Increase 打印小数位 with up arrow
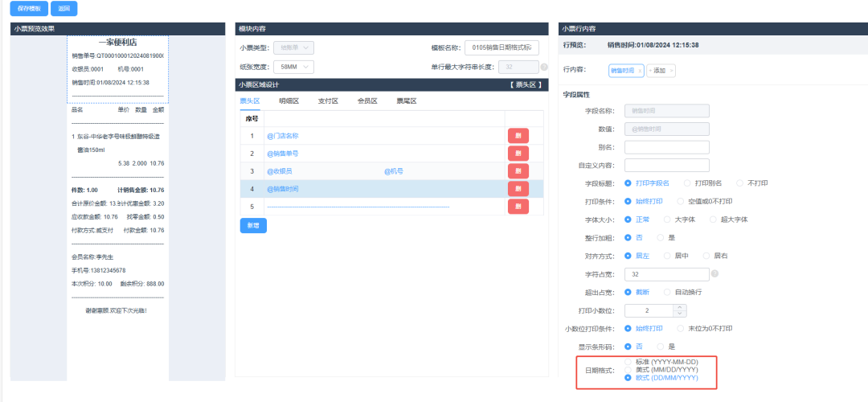Screen dimensions: 868x402 coord(680,306)
